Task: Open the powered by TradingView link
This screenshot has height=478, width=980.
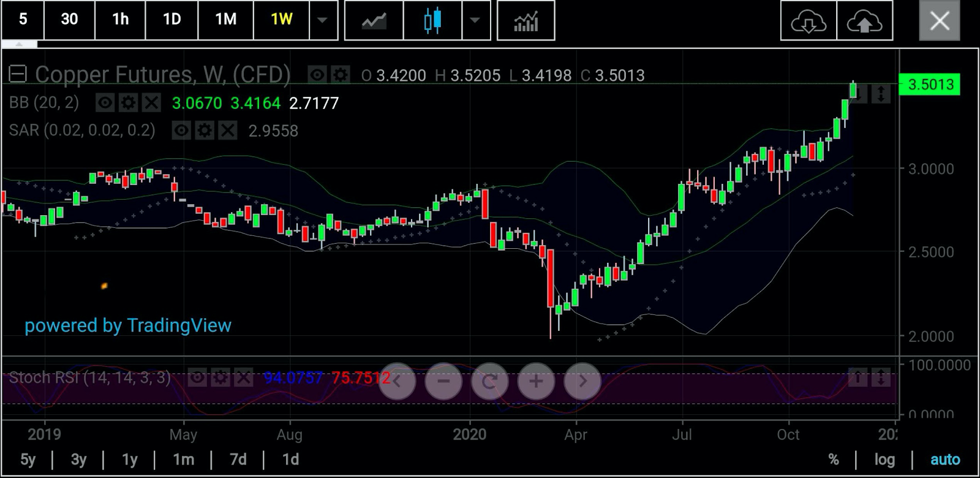Action: 128,325
